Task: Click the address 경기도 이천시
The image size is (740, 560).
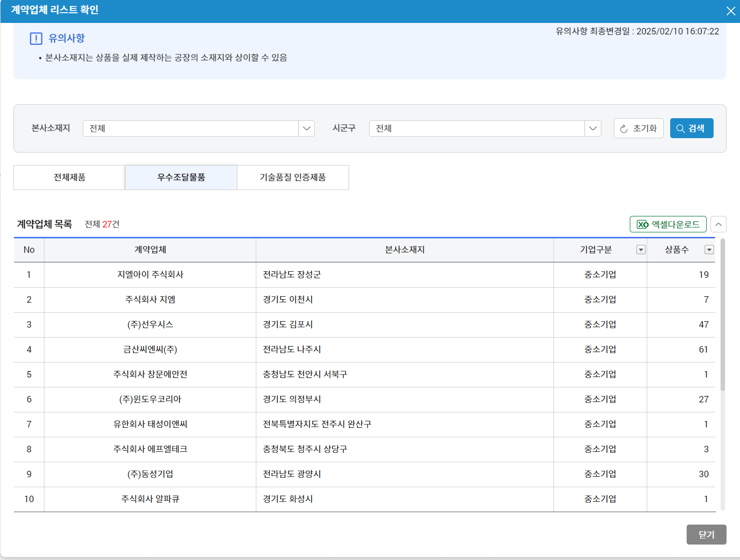Action: point(288,300)
